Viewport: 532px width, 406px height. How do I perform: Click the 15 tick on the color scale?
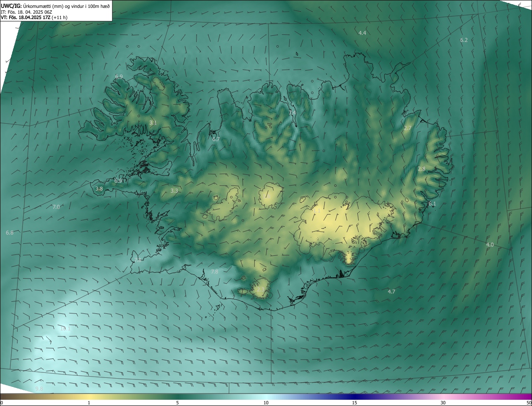[x=355, y=403]
